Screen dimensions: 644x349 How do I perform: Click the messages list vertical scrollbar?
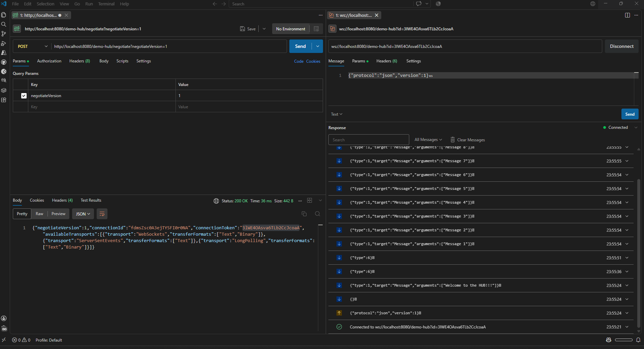pos(639,253)
